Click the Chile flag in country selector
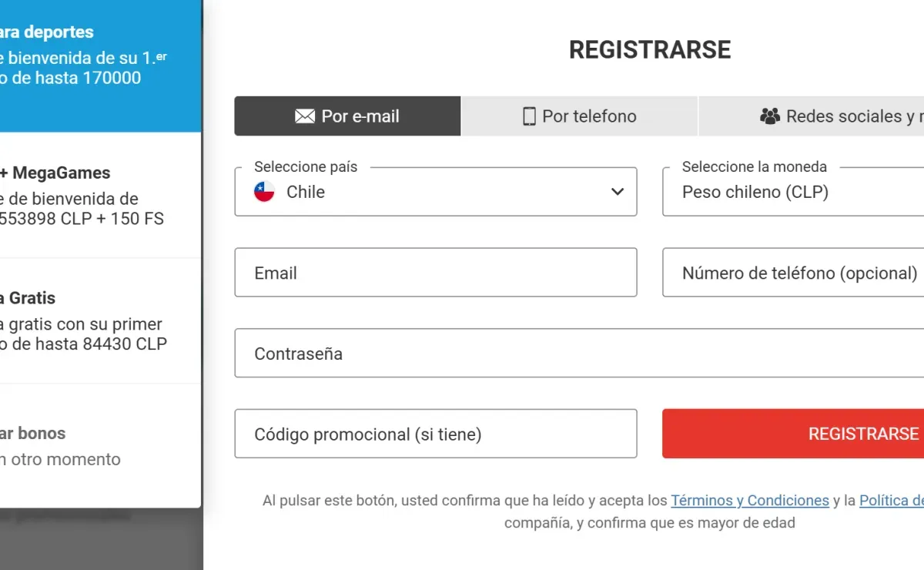 click(x=263, y=192)
